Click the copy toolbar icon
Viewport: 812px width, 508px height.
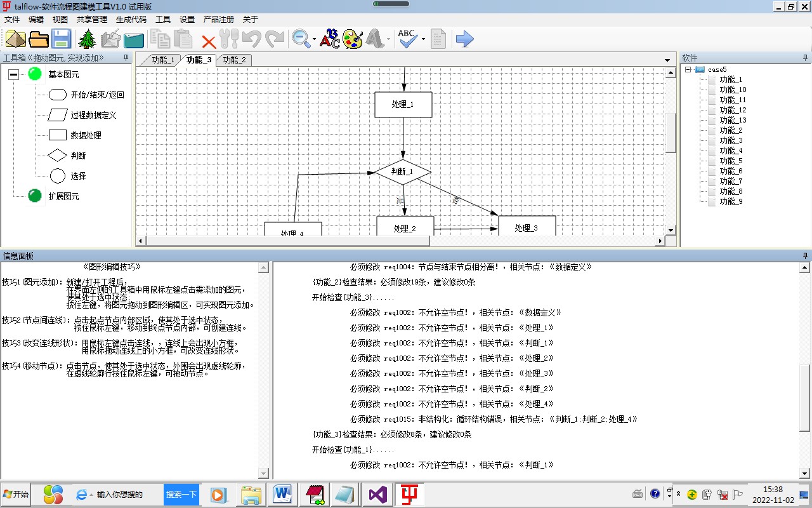point(160,39)
